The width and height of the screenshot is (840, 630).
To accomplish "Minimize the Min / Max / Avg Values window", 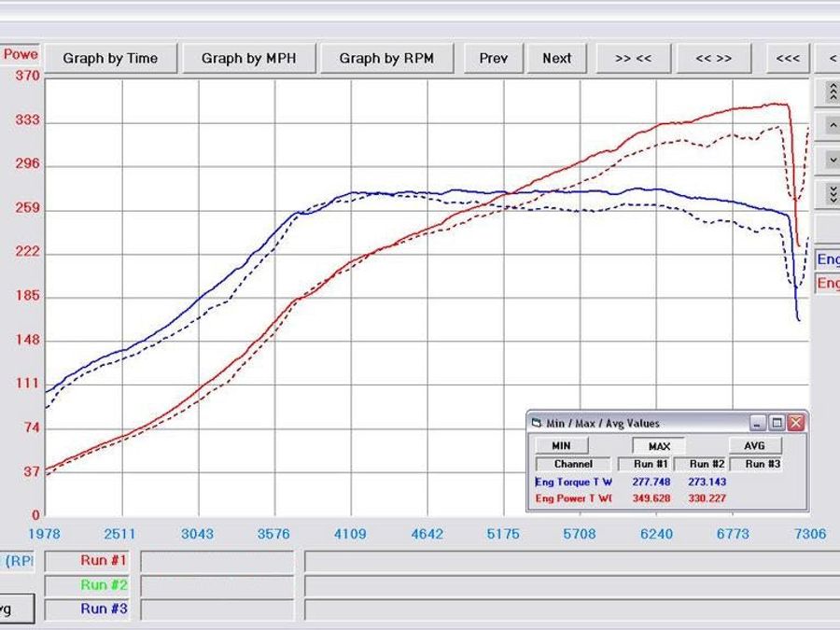I will [x=758, y=423].
